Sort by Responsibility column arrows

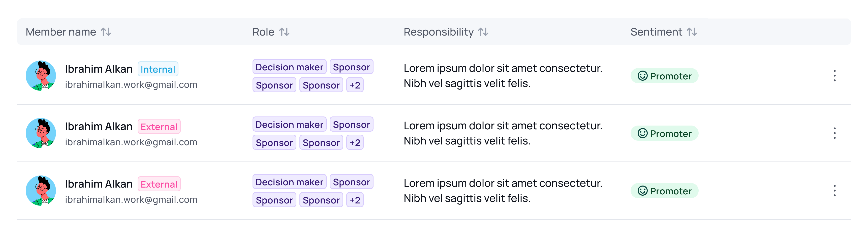[x=483, y=32]
